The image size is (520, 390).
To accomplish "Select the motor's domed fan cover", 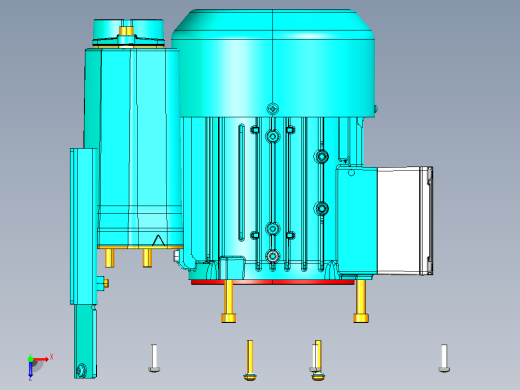I will [273, 63].
